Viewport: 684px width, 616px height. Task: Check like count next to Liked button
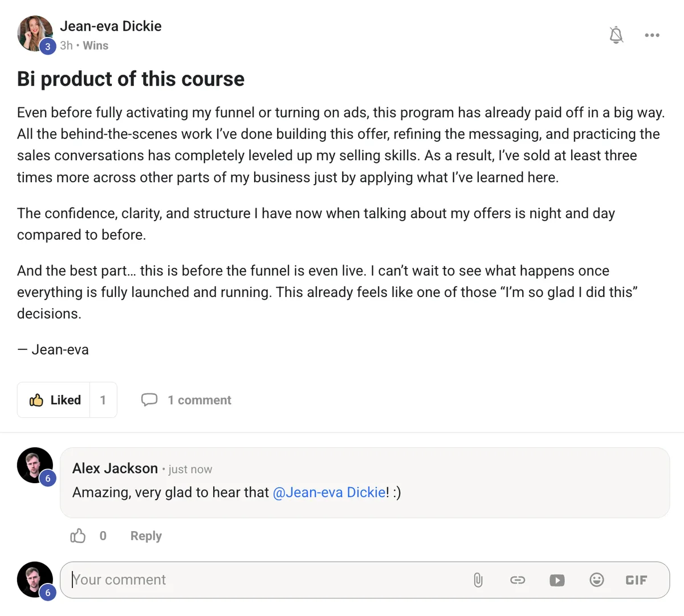[103, 399]
